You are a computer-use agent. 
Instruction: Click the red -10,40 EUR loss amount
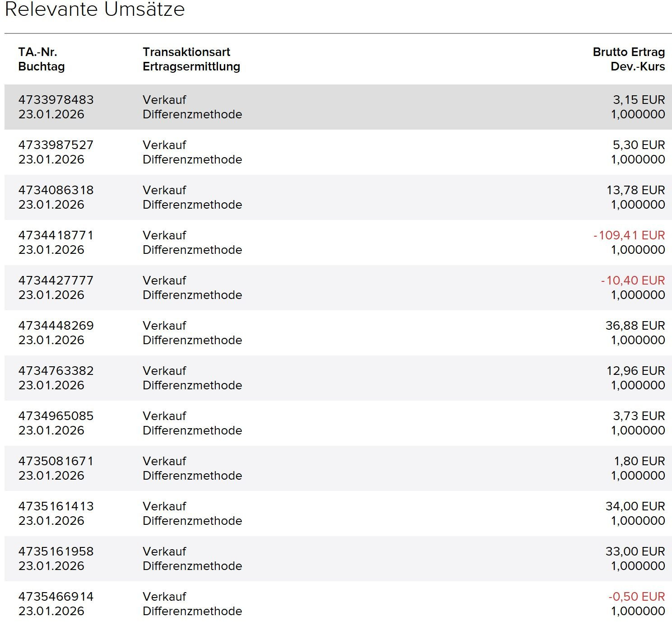point(633,280)
